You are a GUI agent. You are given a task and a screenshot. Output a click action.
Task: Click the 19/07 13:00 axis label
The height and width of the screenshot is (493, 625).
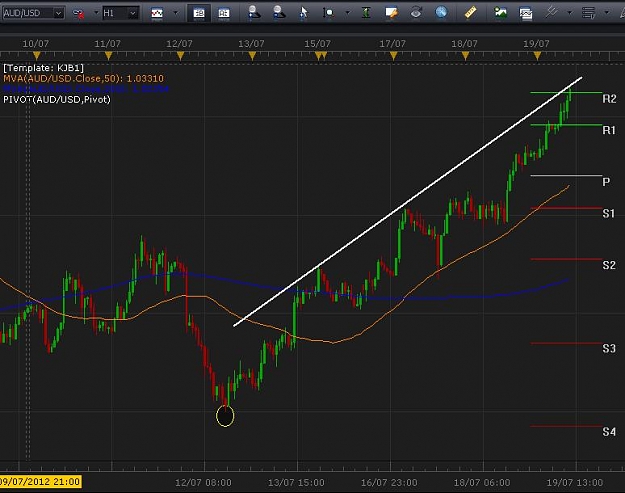pyautogui.click(x=575, y=483)
